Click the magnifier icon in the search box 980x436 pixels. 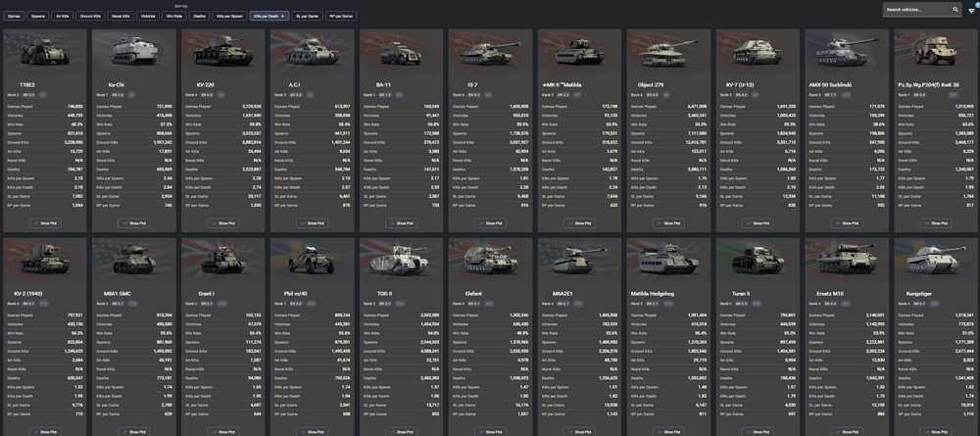950,10
